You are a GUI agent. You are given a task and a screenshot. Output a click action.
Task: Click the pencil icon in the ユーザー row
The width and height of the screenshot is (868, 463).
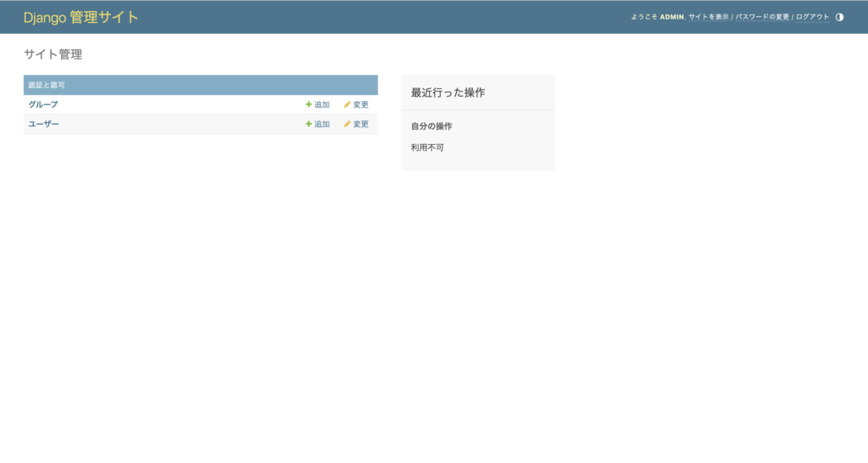(347, 124)
